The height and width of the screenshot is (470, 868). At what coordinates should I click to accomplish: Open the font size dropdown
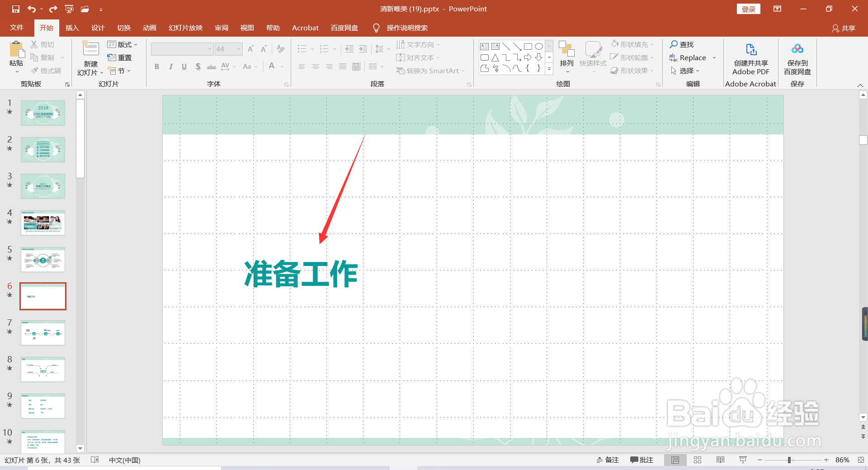point(239,49)
